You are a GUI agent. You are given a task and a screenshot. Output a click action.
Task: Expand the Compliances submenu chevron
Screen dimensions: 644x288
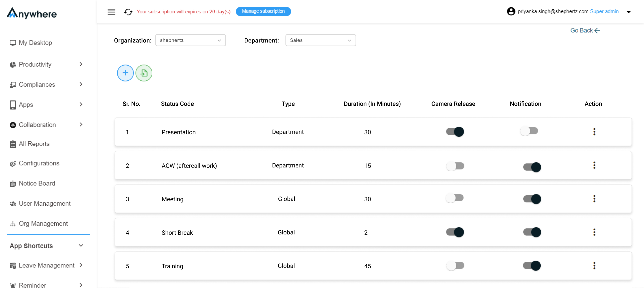pos(81,84)
